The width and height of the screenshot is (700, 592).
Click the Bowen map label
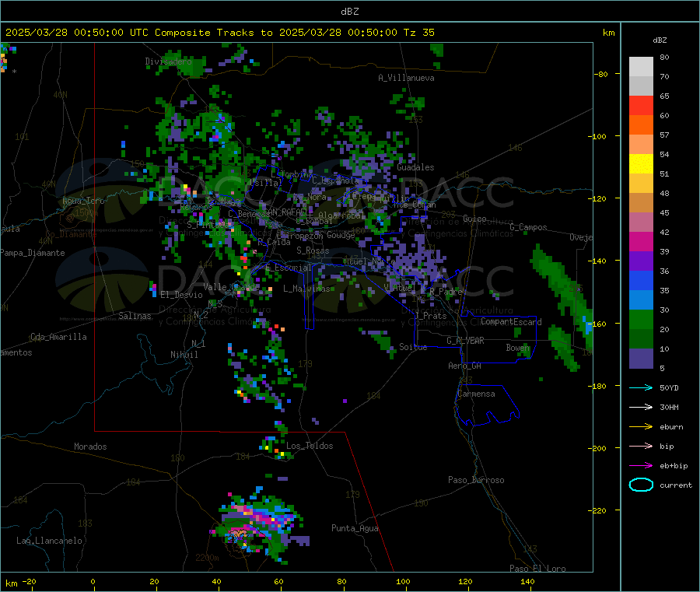pos(518,348)
